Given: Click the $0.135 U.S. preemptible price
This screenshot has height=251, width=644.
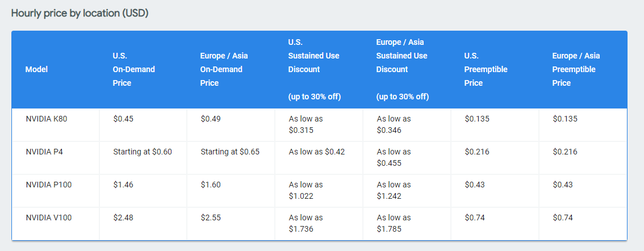Looking at the screenshot, I should pos(476,119).
